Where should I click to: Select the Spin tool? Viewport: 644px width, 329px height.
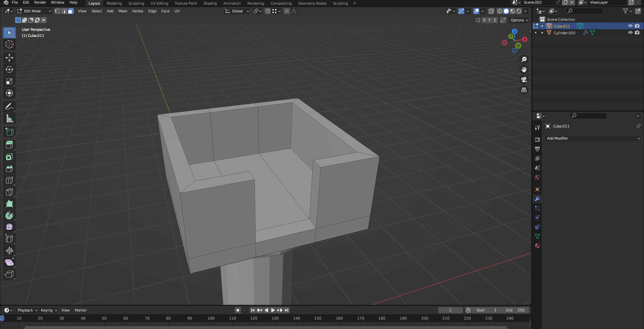(x=9, y=216)
